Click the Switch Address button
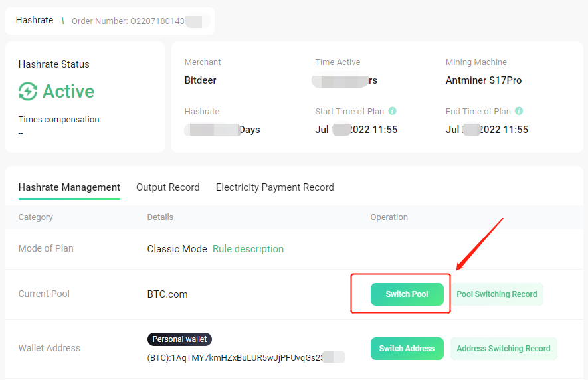This screenshot has width=588, height=380. coord(407,349)
